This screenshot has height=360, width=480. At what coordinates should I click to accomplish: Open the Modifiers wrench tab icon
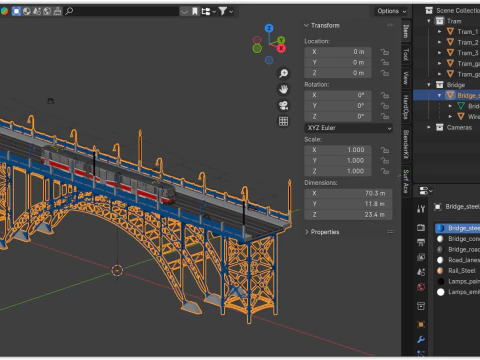[421, 340]
